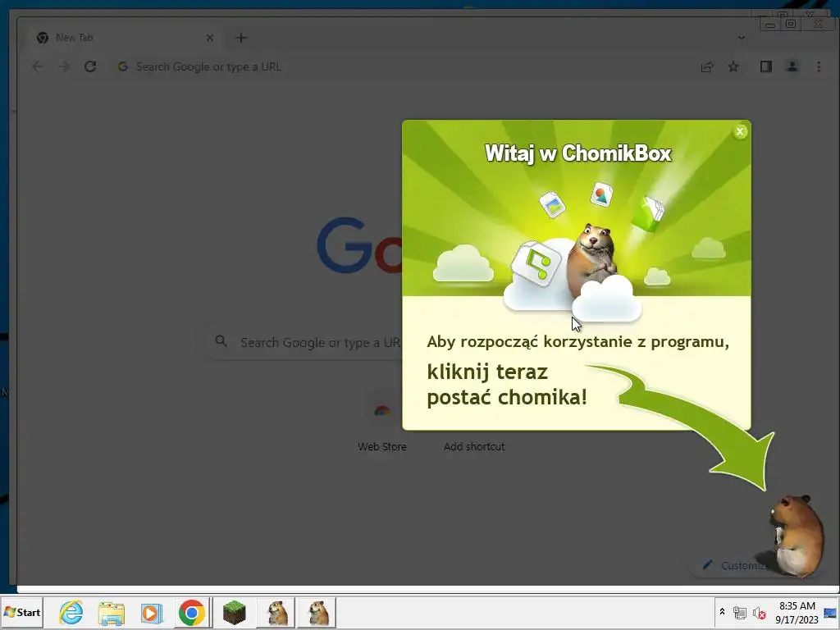Open a new tab with plus button
The height and width of the screenshot is (630, 840).
(x=241, y=38)
